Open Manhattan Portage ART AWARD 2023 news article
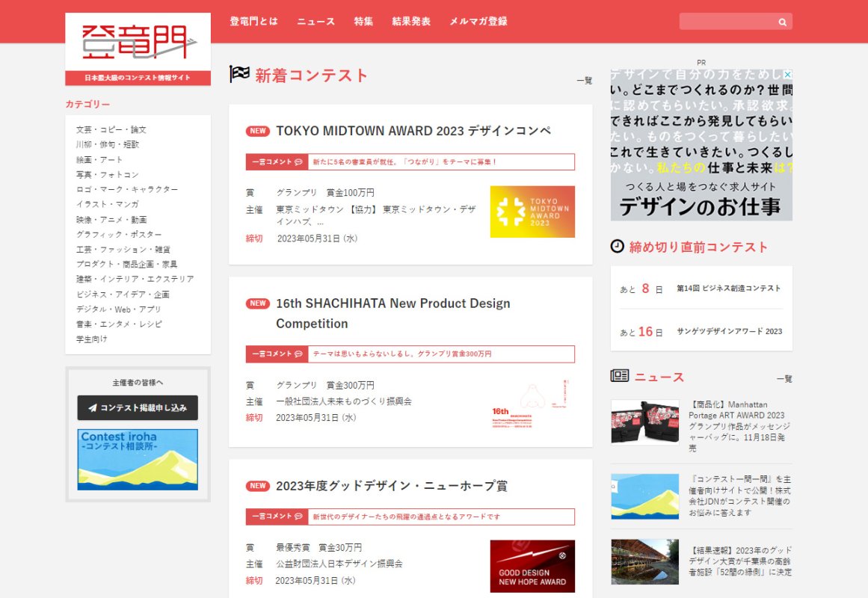 pyautogui.click(x=739, y=426)
